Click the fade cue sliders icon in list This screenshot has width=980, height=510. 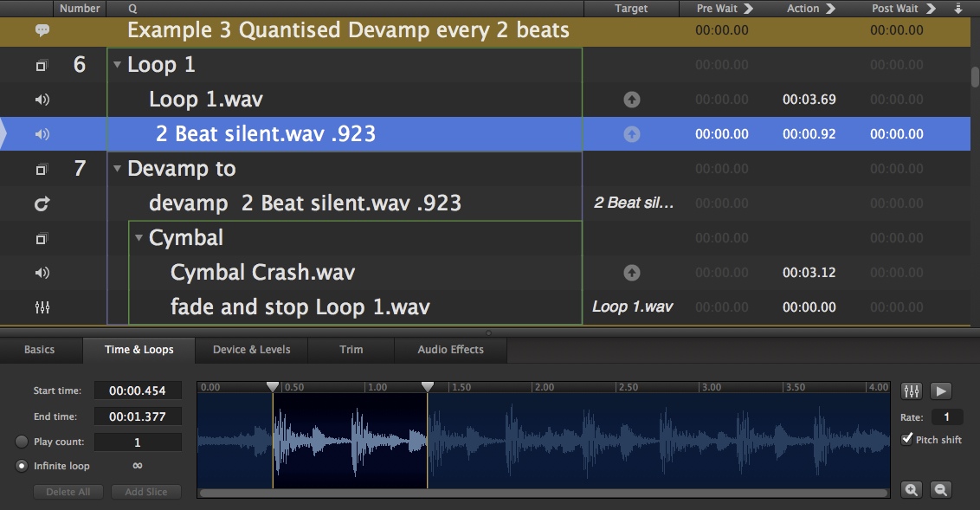click(x=42, y=307)
